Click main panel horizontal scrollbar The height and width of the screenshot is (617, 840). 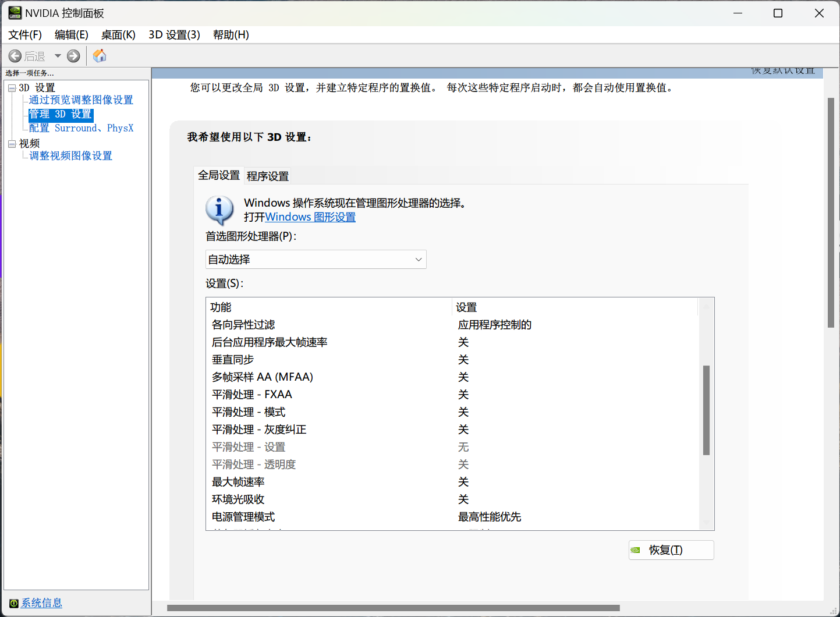394,608
